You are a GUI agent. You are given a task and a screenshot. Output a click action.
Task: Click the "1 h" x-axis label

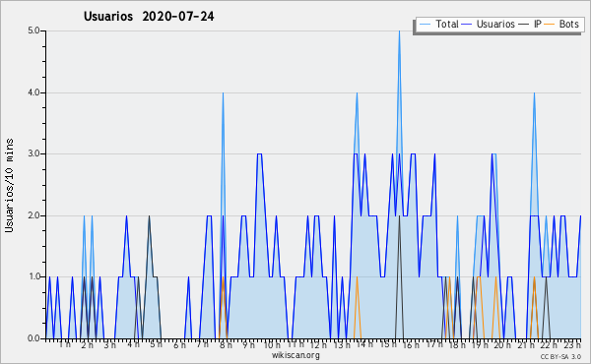point(64,344)
